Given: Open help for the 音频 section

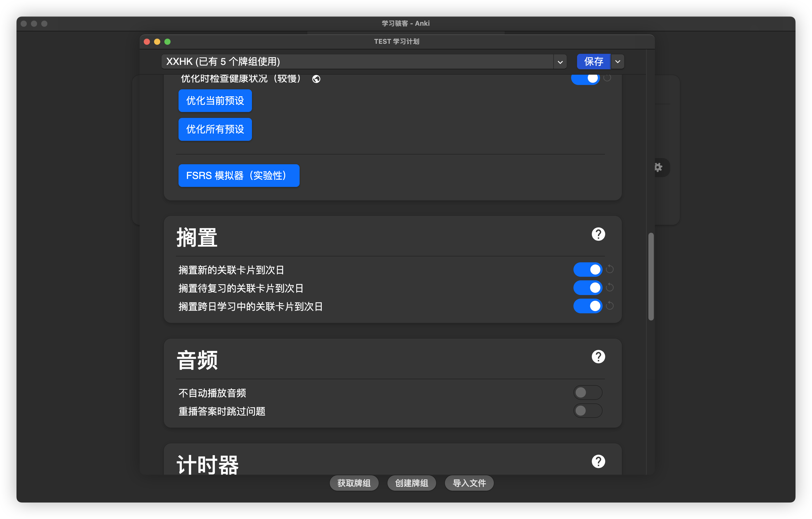Looking at the screenshot, I should coord(598,357).
